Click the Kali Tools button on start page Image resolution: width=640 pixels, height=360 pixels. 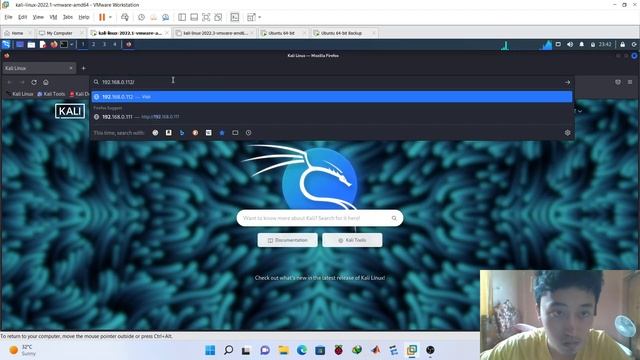click(x=352, y=240)
